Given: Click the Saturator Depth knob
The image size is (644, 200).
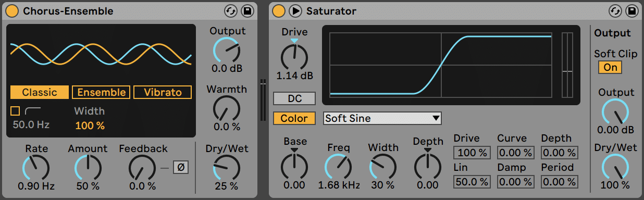Looking at the screenshot, I should coord(428,167).
